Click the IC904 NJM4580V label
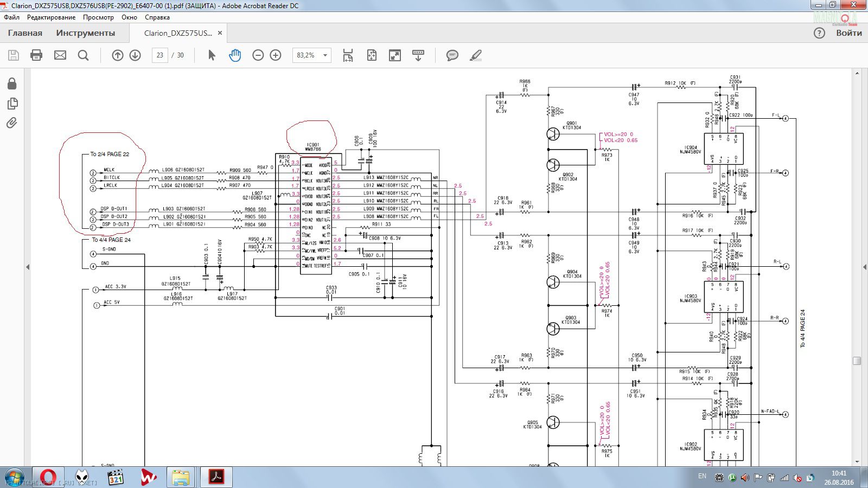Screen dimensions: 868x488 (x=691, y=150)
